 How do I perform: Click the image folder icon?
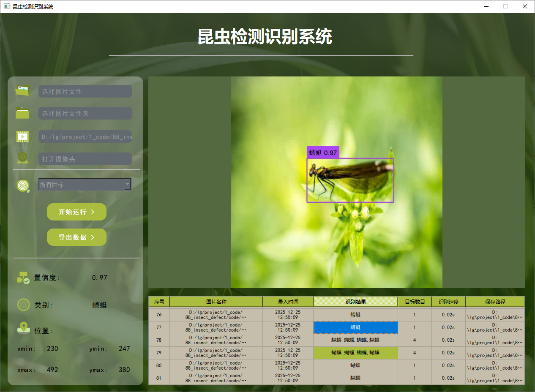click(22, 113)
